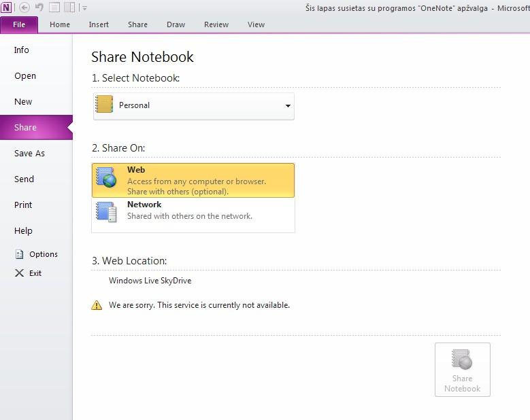Click the Exit X icon

click(x=20, y=273)
